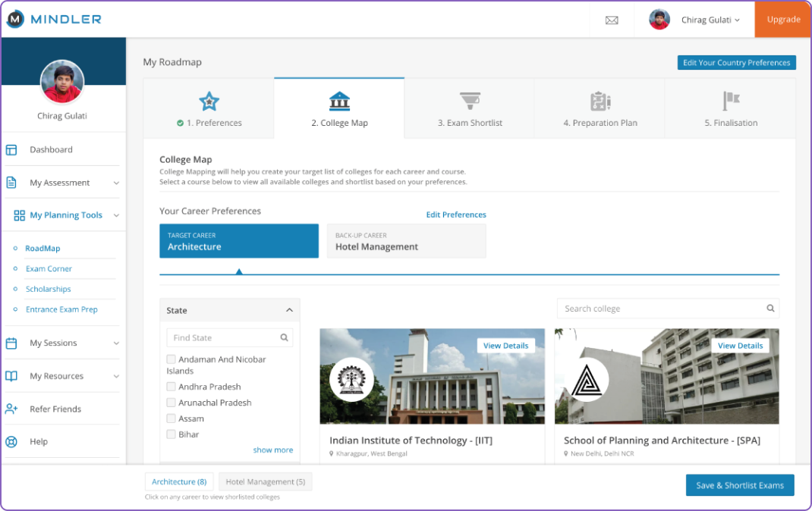Click the Finalisation flag icon
The height and width of the screenshot is (511, 812).
[732, 101]
